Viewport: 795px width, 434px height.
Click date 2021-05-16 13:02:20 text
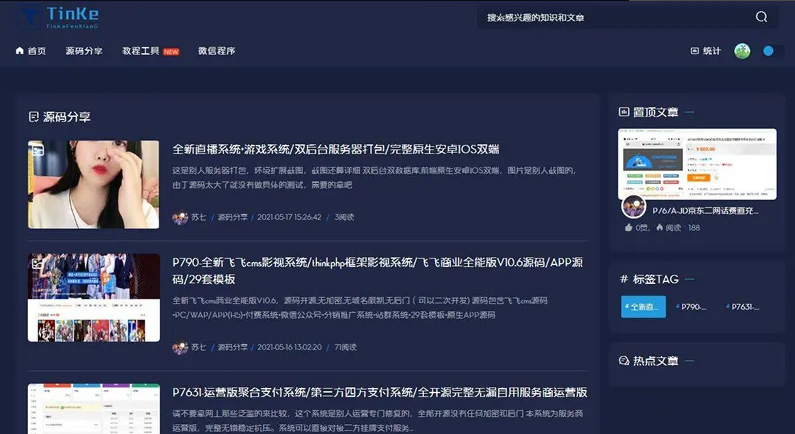point(289,347)
